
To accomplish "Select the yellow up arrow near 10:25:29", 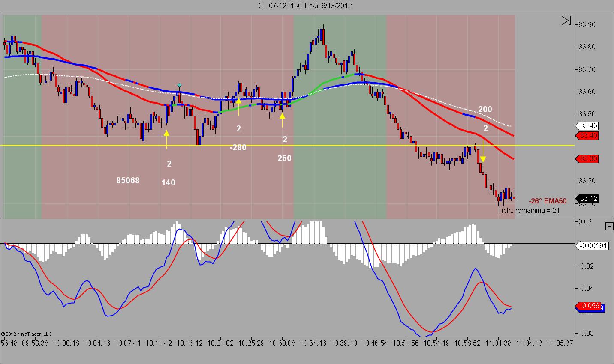I will (x=239, y=107).
